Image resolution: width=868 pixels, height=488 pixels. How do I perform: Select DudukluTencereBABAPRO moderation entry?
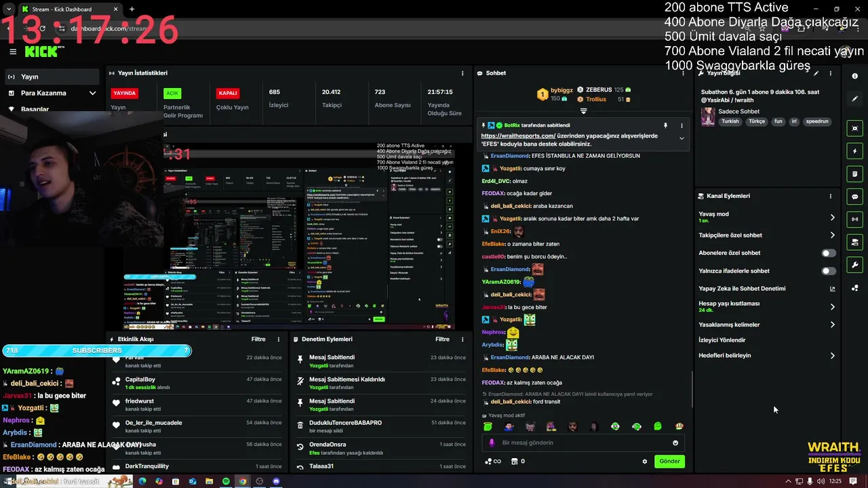coord(381,426)
